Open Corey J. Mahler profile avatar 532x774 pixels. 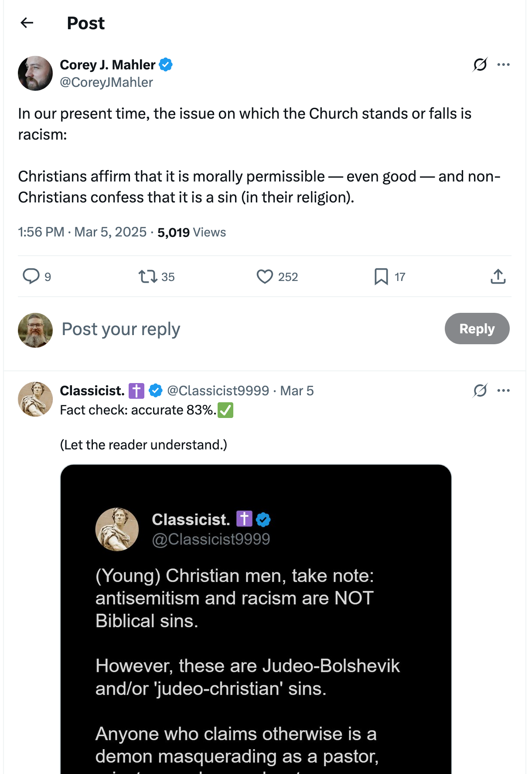(35, 73)
